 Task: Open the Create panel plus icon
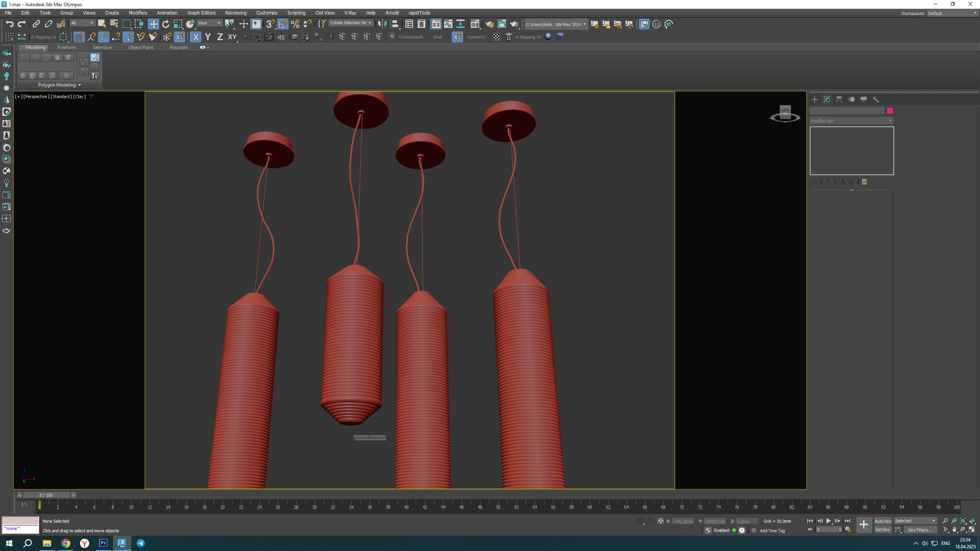click(x=814, y=99)
